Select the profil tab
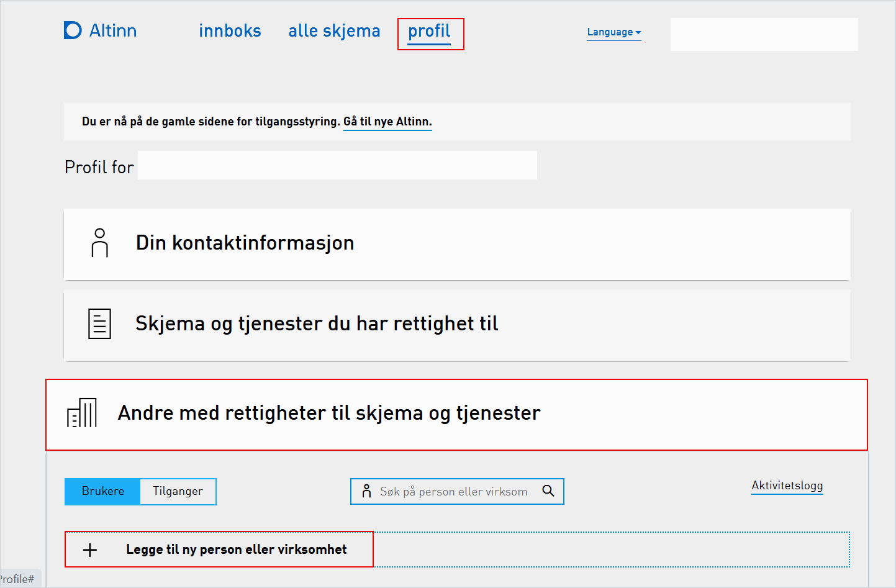Viewport: 896px width, 588px height. click(430, 30)
